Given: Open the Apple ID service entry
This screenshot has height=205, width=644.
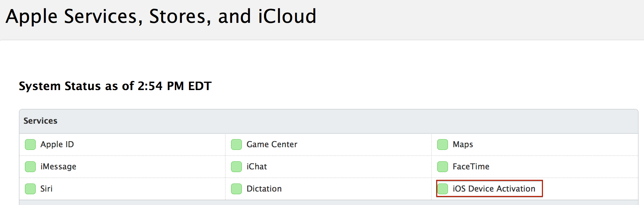Looking at the screenshot, I should [x=57, y=145].
